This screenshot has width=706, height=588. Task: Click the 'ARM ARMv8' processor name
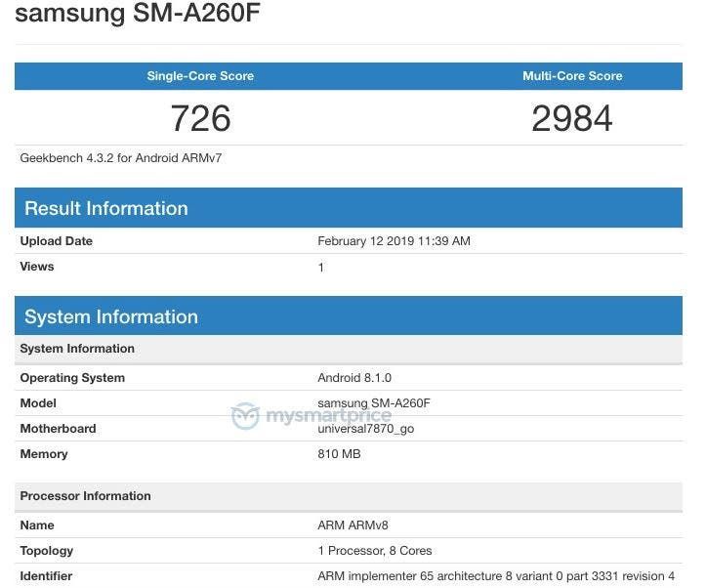point(353,525)
